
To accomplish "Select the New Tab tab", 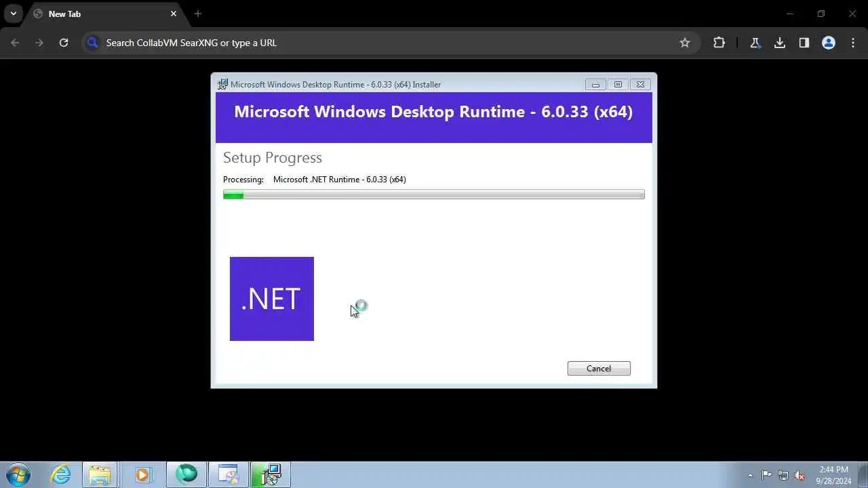I will pos(104,14).
